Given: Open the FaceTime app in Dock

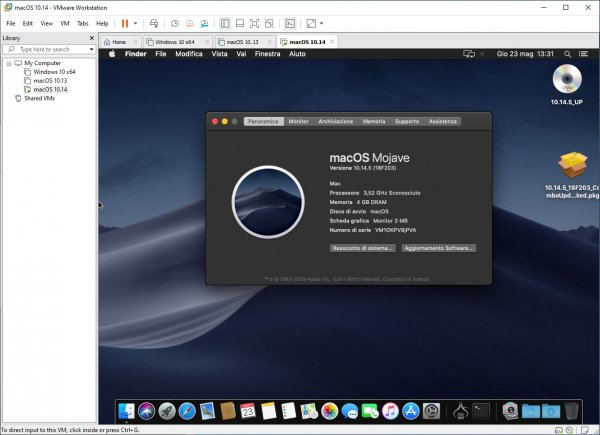Looking at the screenshot, I should coord(370,411).
